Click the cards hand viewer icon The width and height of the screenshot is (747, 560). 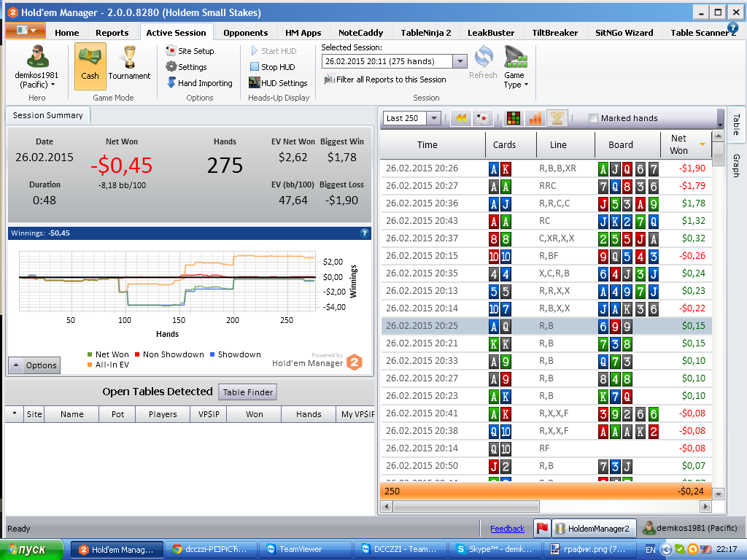click(x=482, y=118)
